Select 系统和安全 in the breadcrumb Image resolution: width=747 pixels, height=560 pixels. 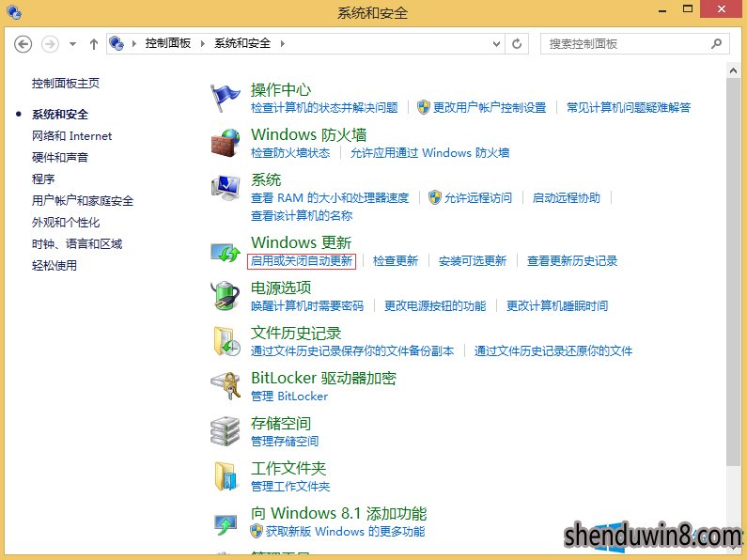(x=242, y=43)
